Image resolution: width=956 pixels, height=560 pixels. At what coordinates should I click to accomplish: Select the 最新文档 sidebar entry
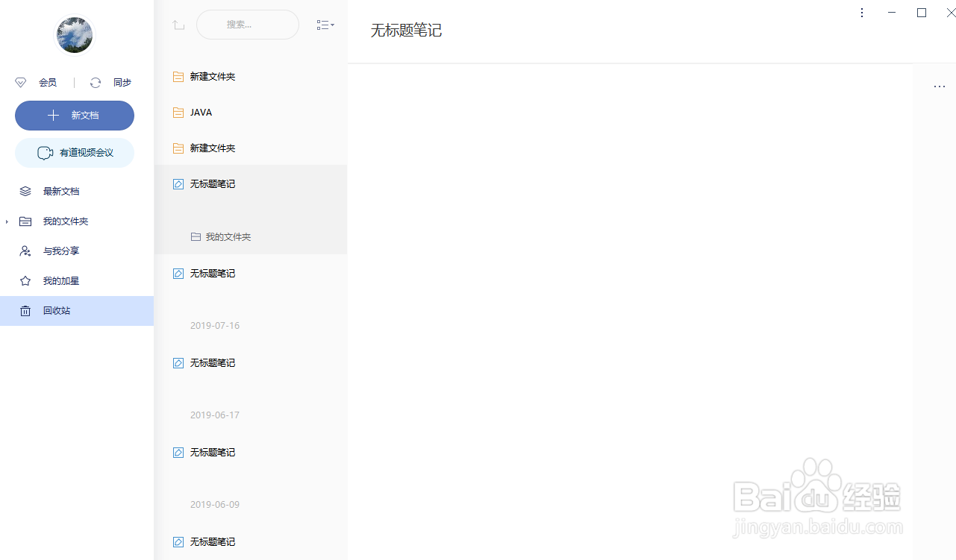click(x=61, y=191)
